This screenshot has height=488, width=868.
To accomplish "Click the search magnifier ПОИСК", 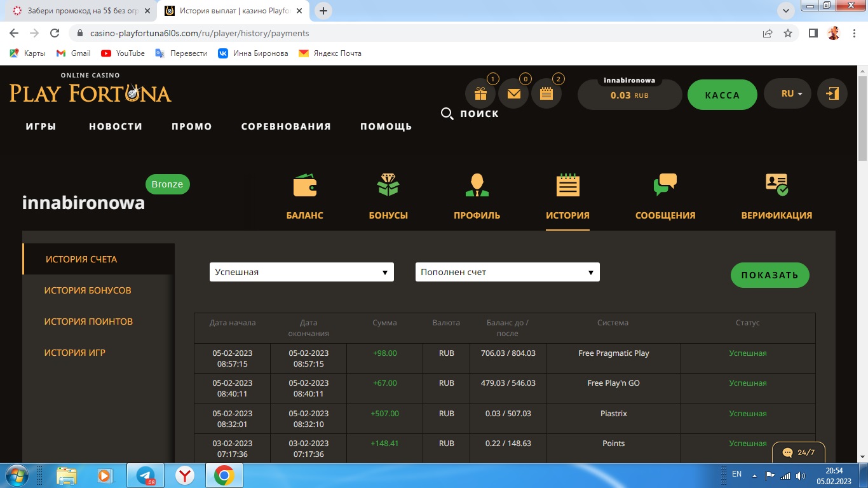I will pos(470,114).
